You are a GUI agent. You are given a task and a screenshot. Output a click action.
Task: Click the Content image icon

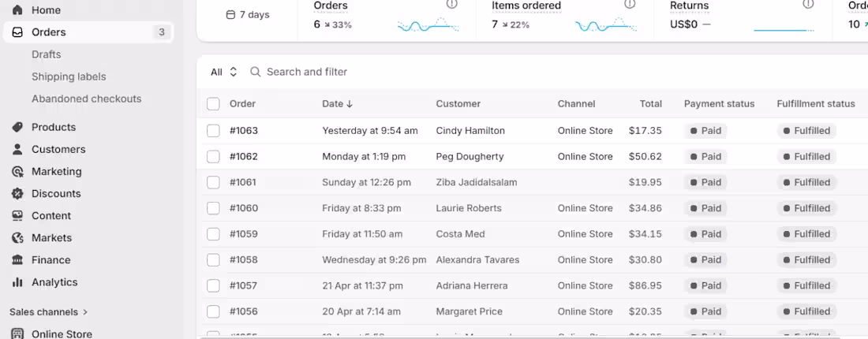(17, 216)
